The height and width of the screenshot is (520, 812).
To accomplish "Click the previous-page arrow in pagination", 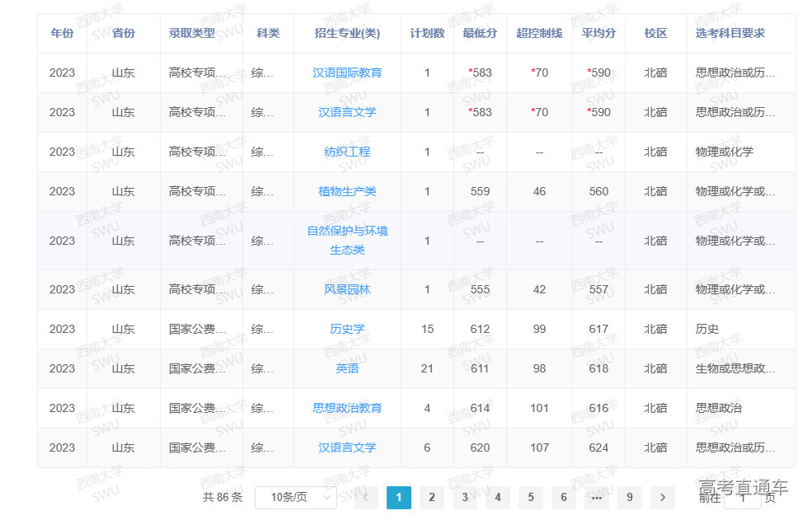I will click(365, 498).
